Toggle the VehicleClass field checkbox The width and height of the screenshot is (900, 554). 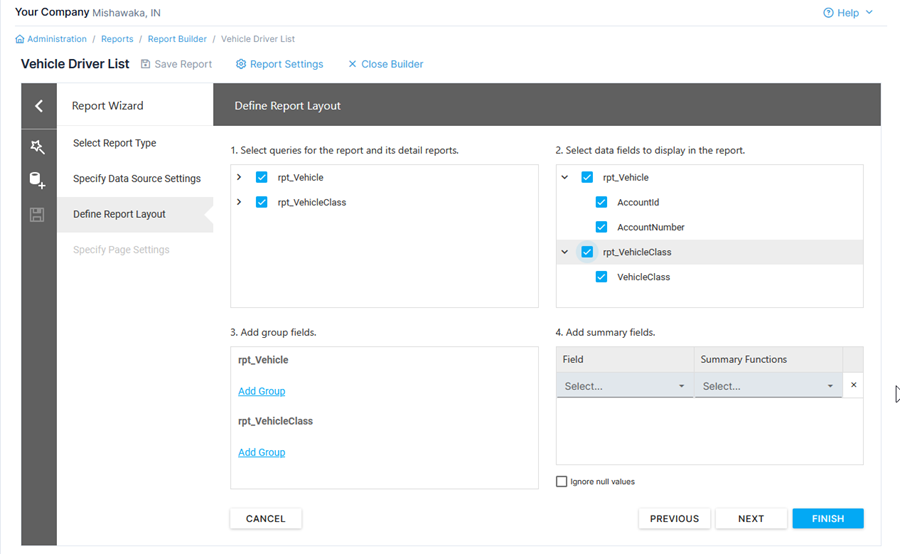click(x=601, y=277)
